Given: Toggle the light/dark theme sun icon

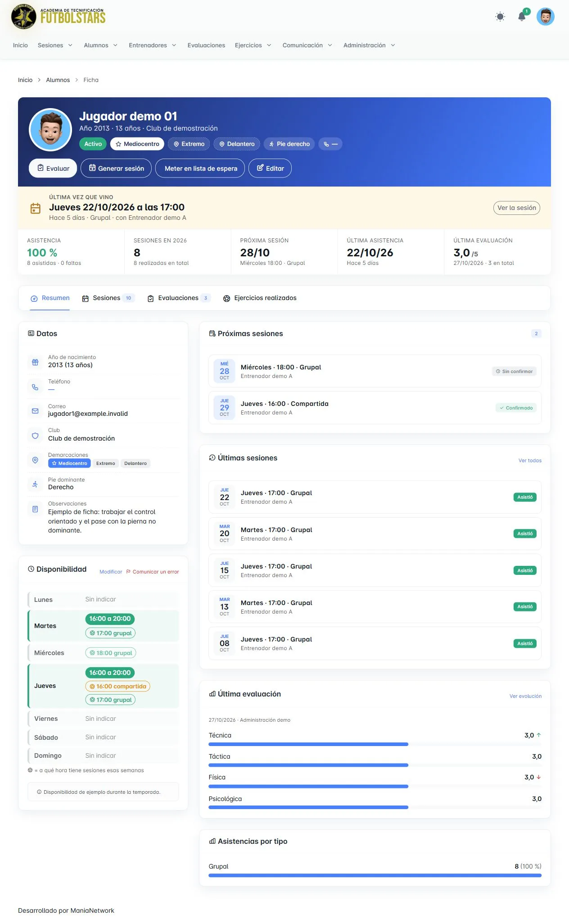Looking at the screenshot, I should [x=500, y=17].
